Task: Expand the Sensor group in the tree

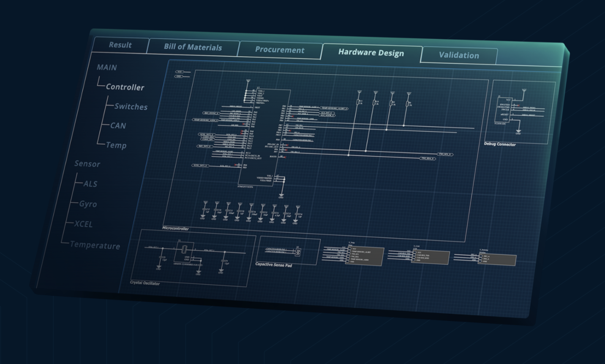Action: (88, 164)
